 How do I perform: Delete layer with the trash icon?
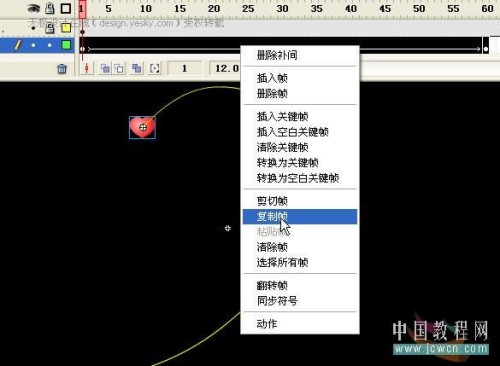point(62,69)
